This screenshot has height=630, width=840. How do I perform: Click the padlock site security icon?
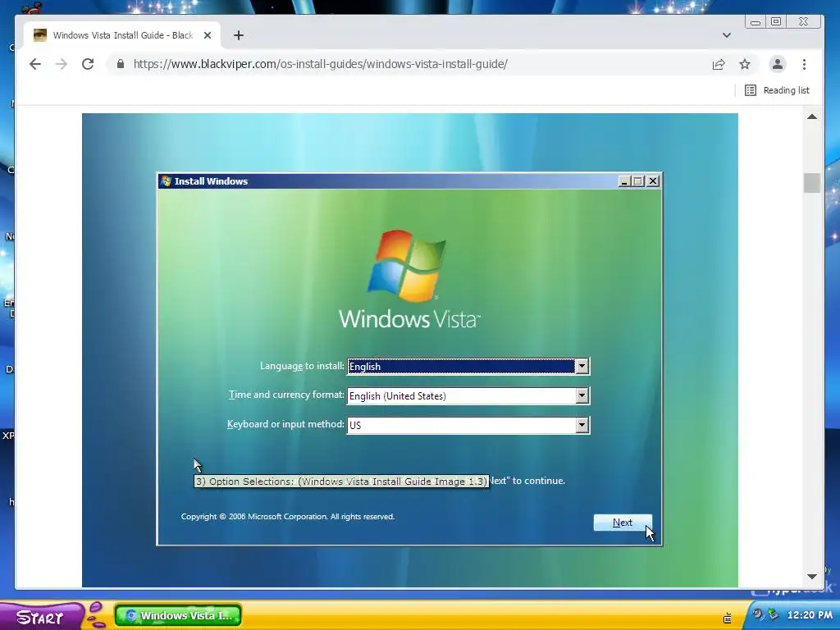pos(121,64)
